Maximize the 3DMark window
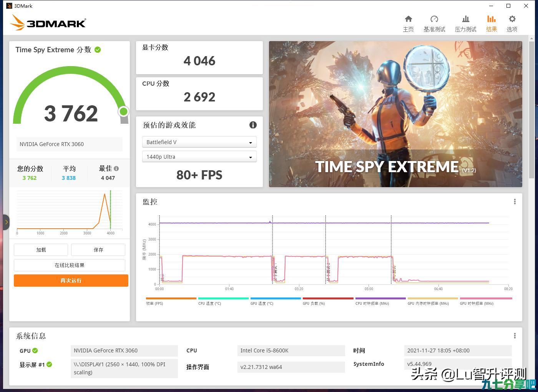538x392 pixels. 508,6
